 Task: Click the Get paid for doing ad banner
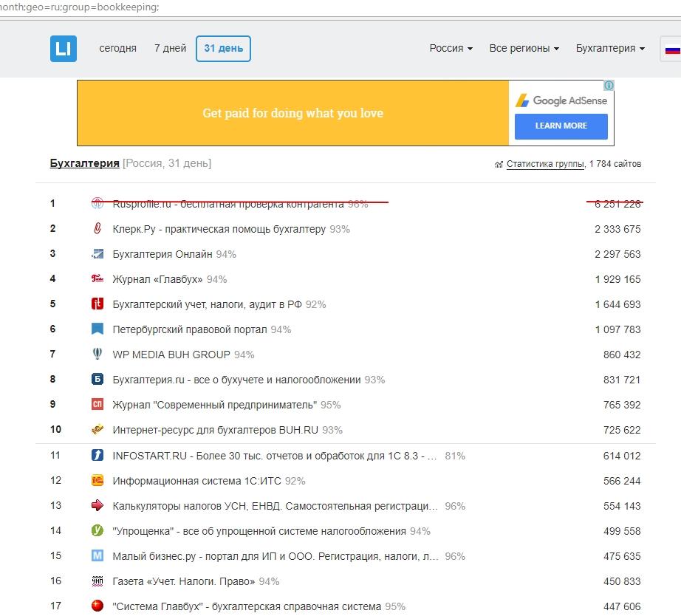pos(292,113)
